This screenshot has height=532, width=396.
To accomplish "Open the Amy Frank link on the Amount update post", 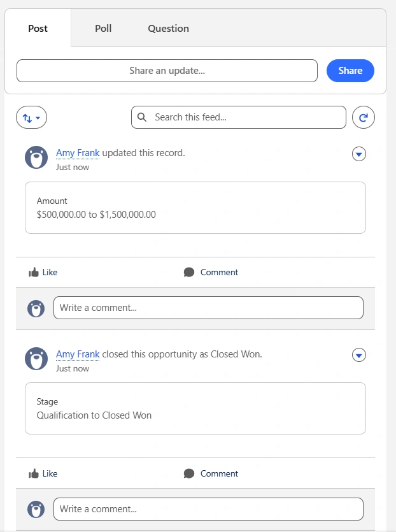I will (x=78, y=153).
